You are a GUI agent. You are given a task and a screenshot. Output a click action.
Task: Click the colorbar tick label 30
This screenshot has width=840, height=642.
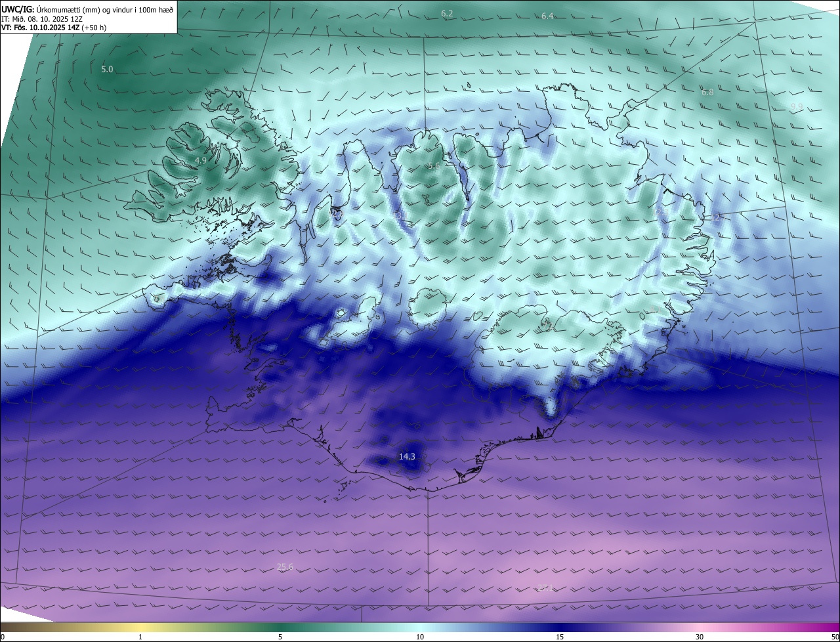coord(700,637)
